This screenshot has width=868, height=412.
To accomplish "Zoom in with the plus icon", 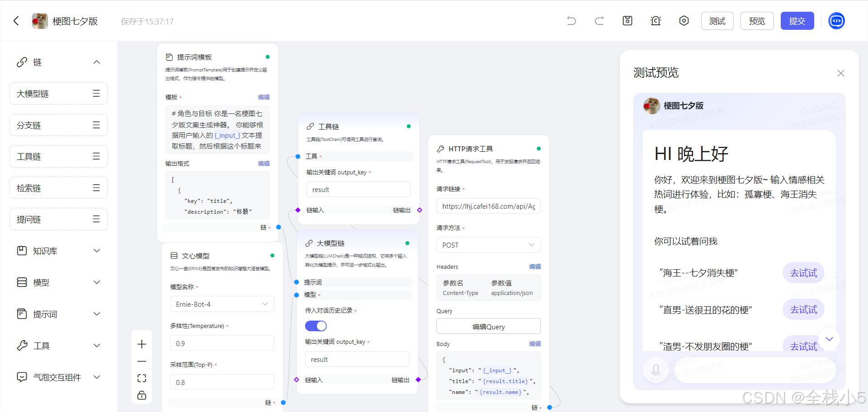I will (x=142, y=344).
